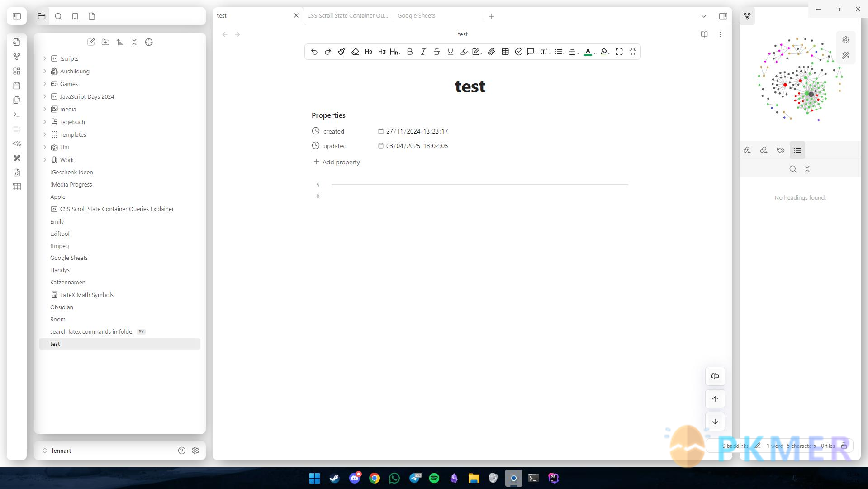
Task: Click the paperclip attachment icon
Action: pos(491,52)
